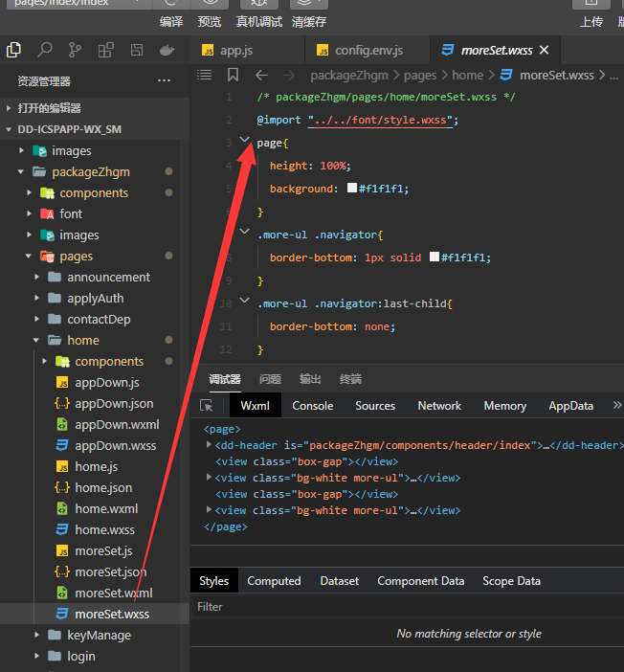The height and width of the screenshot is (672, 624).
Task: Open the Source Control icon in the sidebar
Action: click(75, 50)
